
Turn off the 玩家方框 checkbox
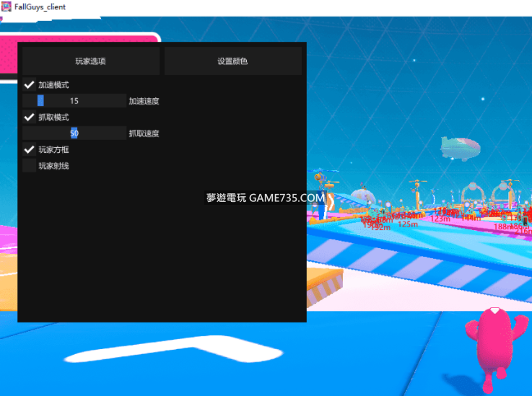click(29, 149)
